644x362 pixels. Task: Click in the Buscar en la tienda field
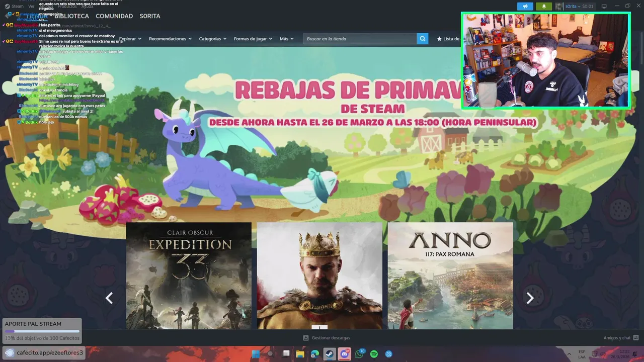[360, 39]
